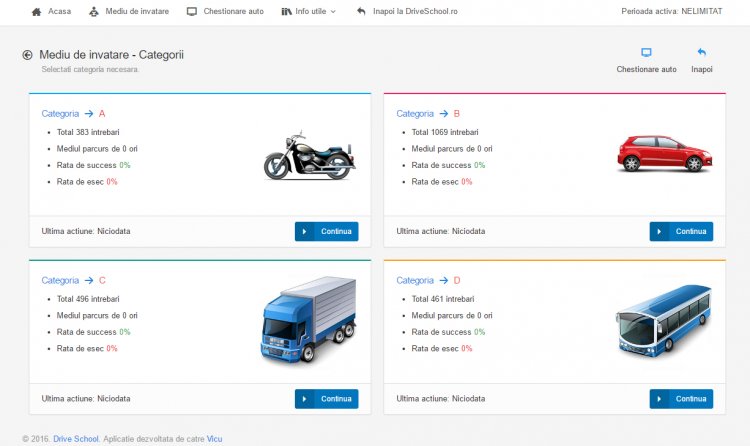Click the arrow icon in Categoria A heading

pos(89,113)
